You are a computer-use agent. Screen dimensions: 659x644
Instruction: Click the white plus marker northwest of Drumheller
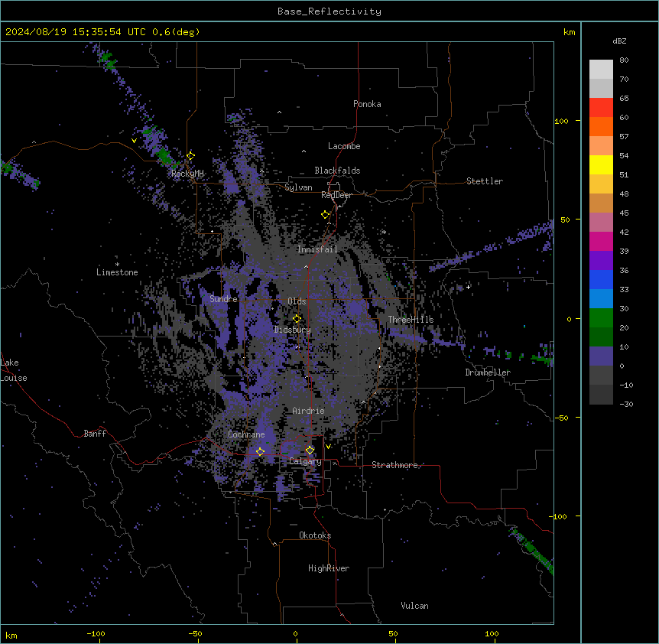[x=468, y=287]
